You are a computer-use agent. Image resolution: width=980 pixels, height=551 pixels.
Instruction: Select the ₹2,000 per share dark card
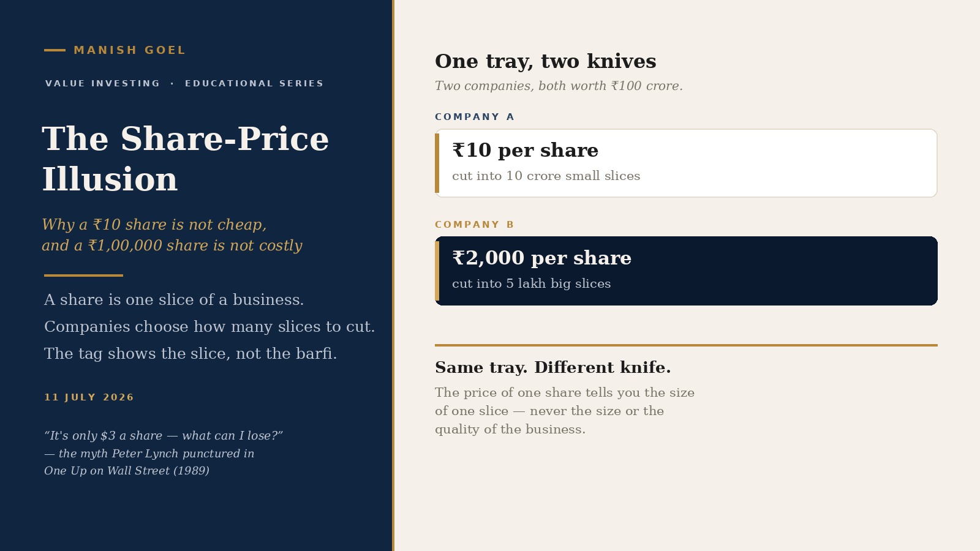coord(686,271)
